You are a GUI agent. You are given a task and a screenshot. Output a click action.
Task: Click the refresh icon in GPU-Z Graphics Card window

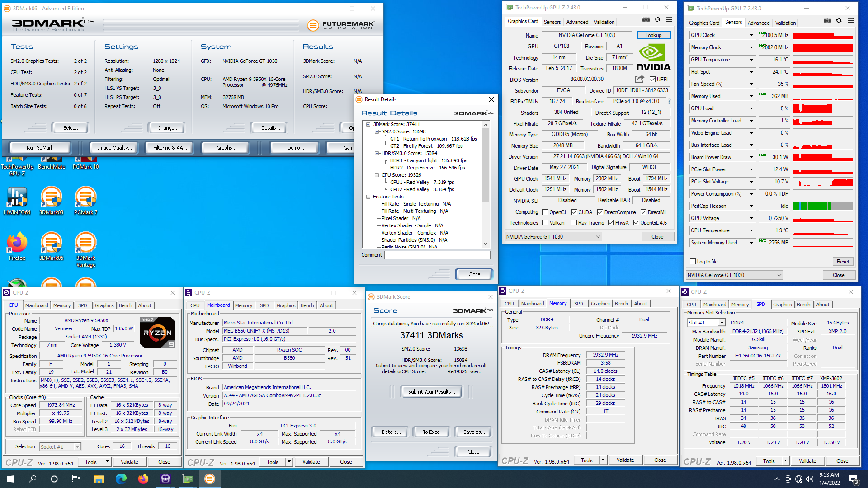[657, 20]
